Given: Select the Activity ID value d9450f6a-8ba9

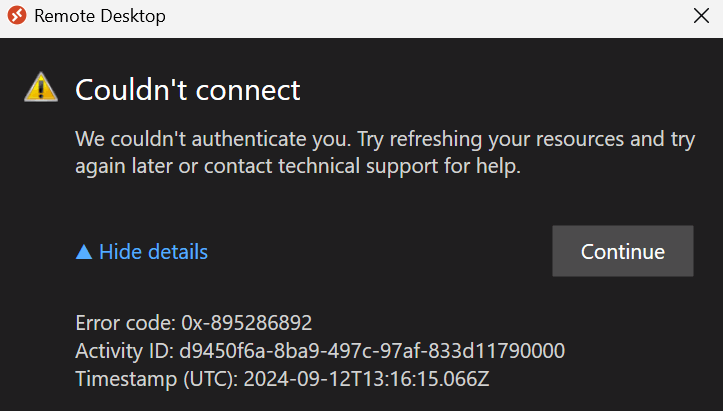Looking at the screenshot, I should pos(372,351).
